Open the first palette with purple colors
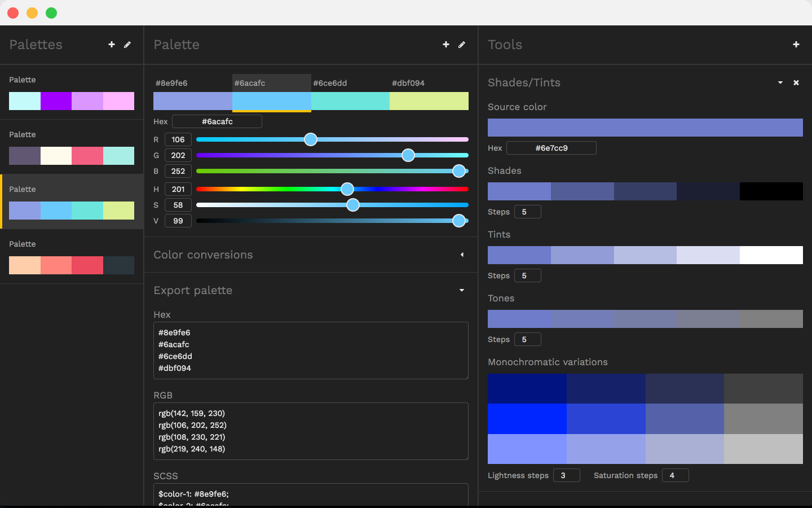The width and height of the screenshot is (812, 508). tap(72, 92)
